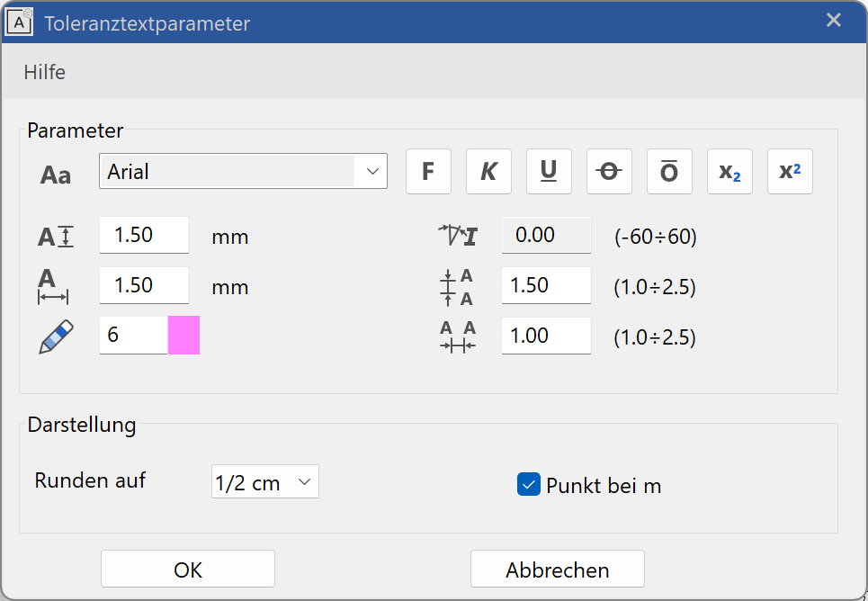Apply superscript formatting
Screen dimensions: 868x601
pyautogui.click(x=790, y=172)
